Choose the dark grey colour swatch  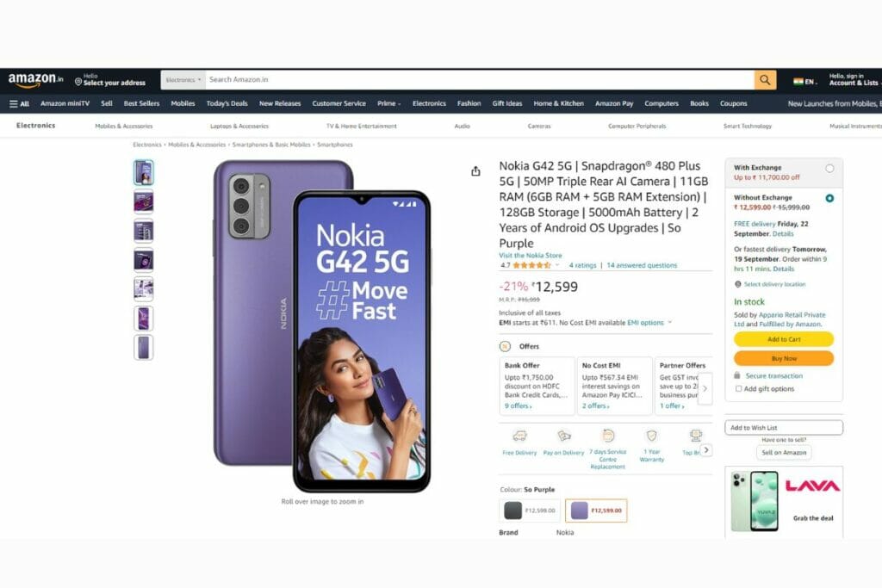(x=530, y=511)
